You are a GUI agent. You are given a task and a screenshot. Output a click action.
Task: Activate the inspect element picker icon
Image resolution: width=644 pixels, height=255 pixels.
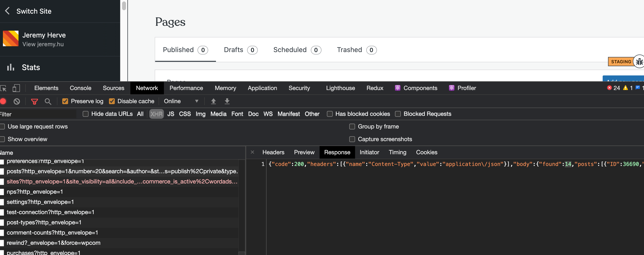(3, 88)
